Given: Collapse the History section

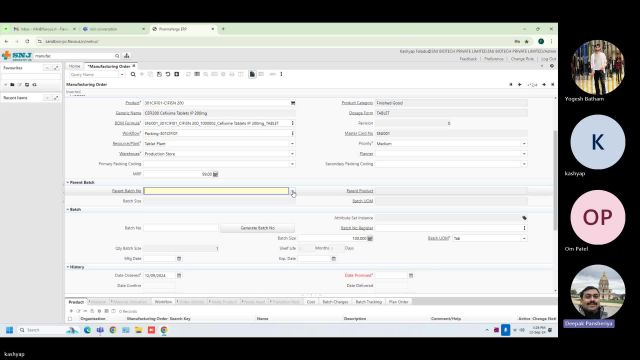Looking at the screenshot, I should point(68,267).
